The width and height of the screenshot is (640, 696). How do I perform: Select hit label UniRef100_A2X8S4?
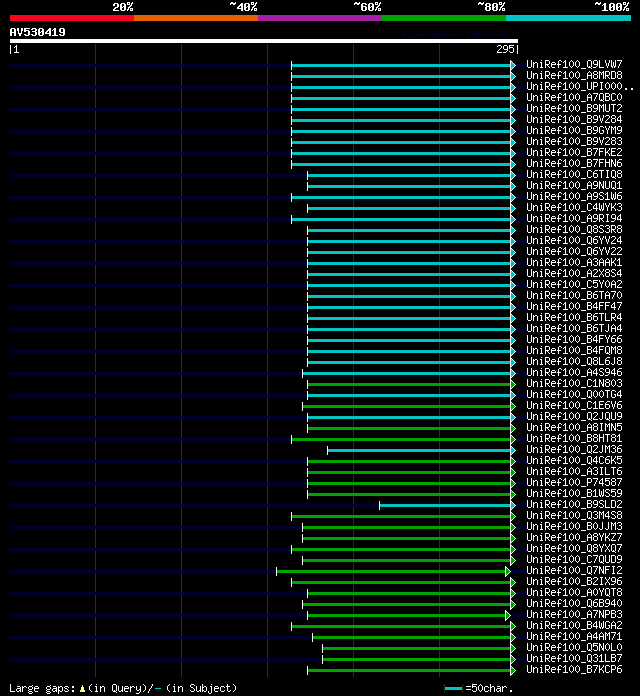click(574, 273)
